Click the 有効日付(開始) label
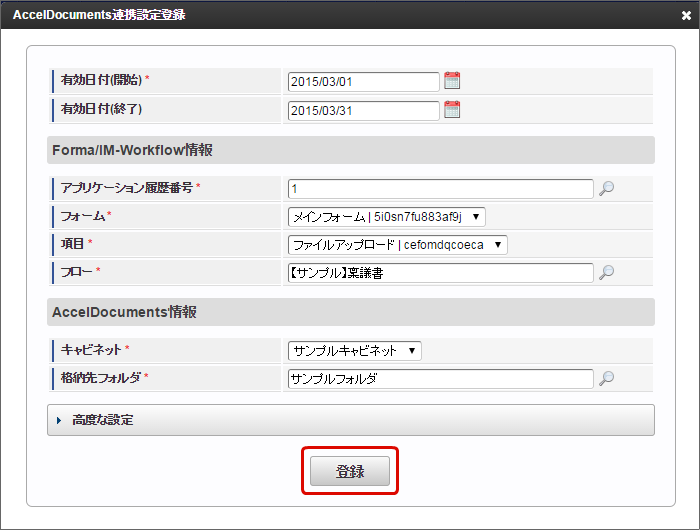The width and height of the screenshot is (700, 530). 101,80
